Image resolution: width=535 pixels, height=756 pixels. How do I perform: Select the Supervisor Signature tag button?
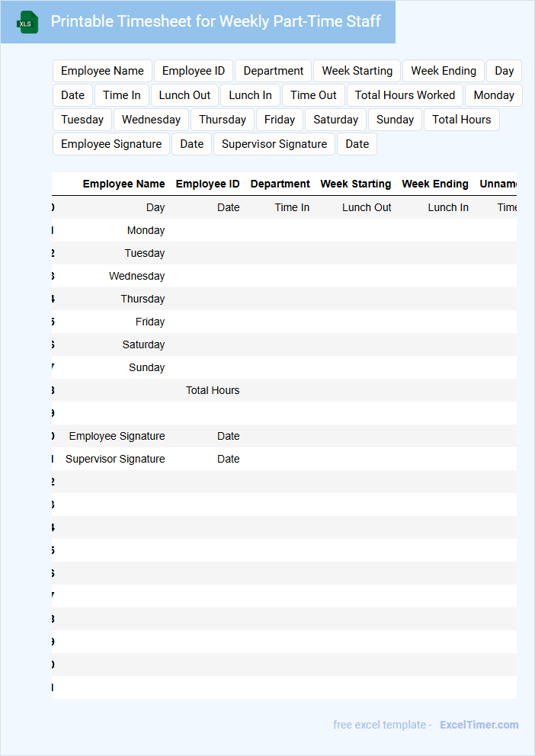coord(274,144)
